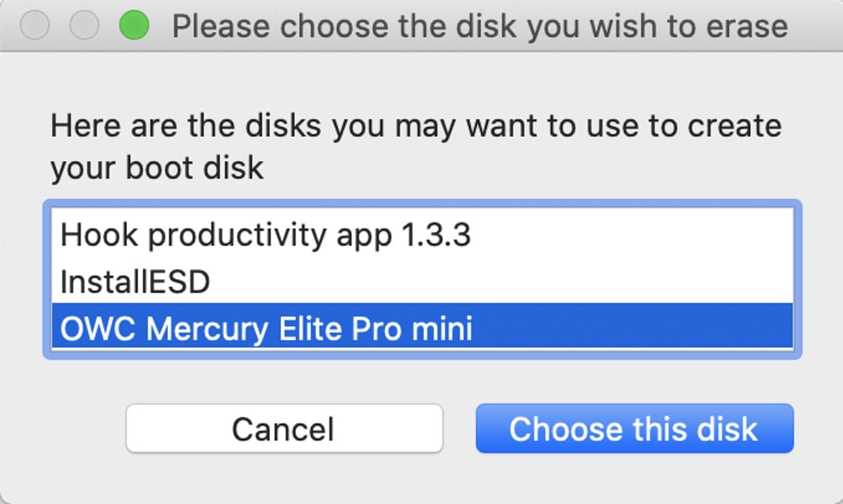Click the blue default dialog button

(x=634, y=428)
